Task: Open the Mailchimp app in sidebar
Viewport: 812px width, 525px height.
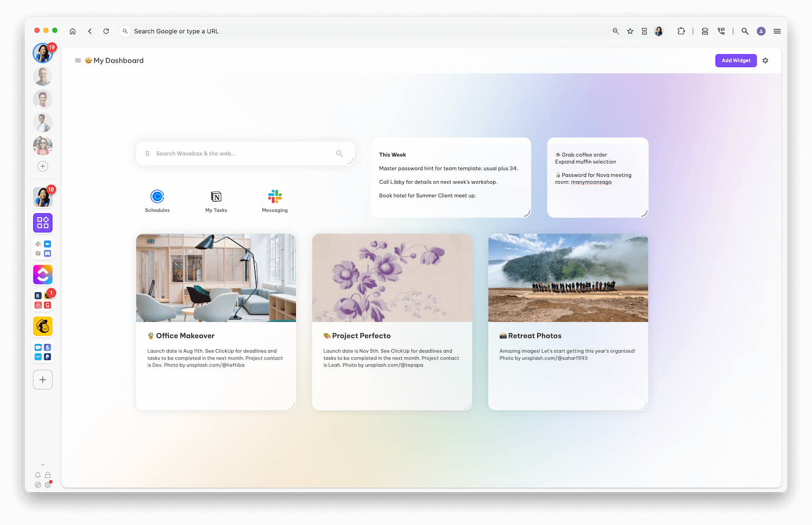Action: pos(43,326)
